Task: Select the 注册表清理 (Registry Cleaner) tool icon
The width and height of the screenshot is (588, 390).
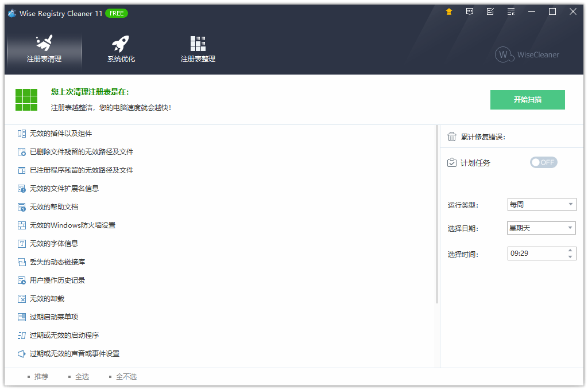Action: (43, 43)
